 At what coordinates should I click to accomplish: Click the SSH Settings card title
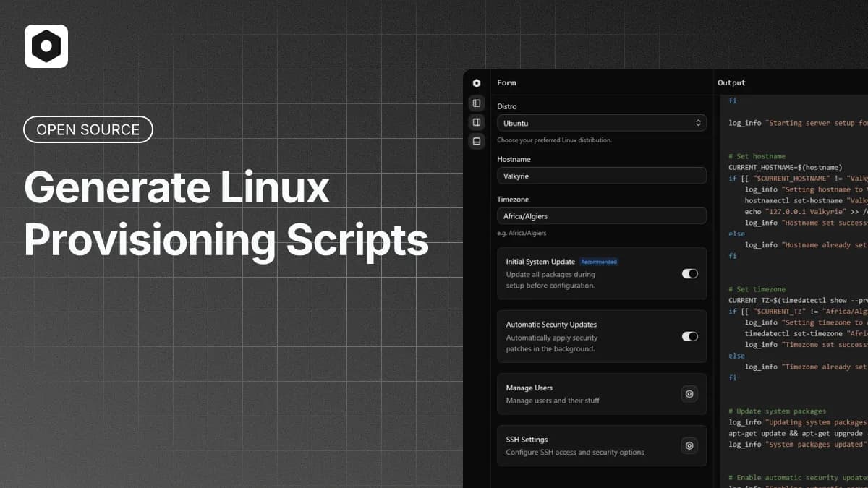527,440
